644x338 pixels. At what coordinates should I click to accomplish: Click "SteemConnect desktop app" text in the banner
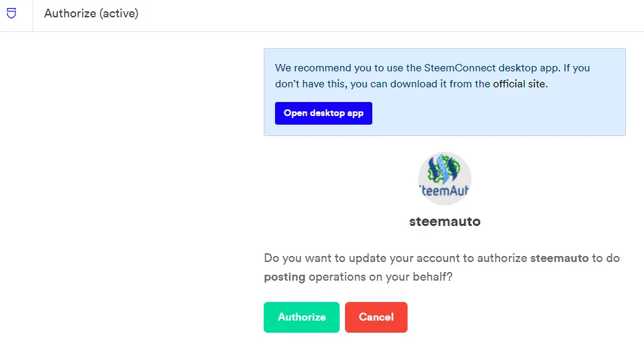tap(478, 68)
